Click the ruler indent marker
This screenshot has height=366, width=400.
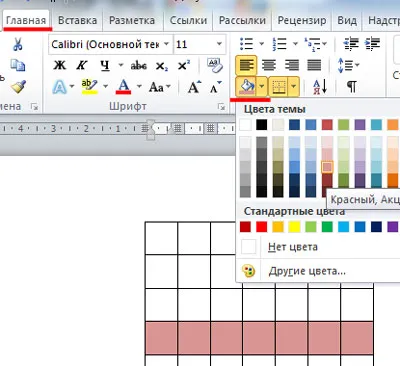pyautogui.click(x=151, y=129)
